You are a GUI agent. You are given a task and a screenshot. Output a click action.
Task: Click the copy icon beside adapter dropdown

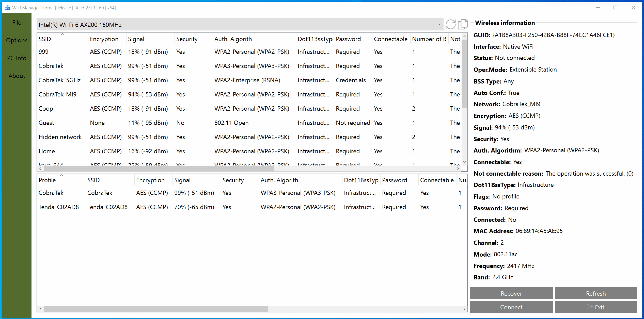[x=463, y=25]
